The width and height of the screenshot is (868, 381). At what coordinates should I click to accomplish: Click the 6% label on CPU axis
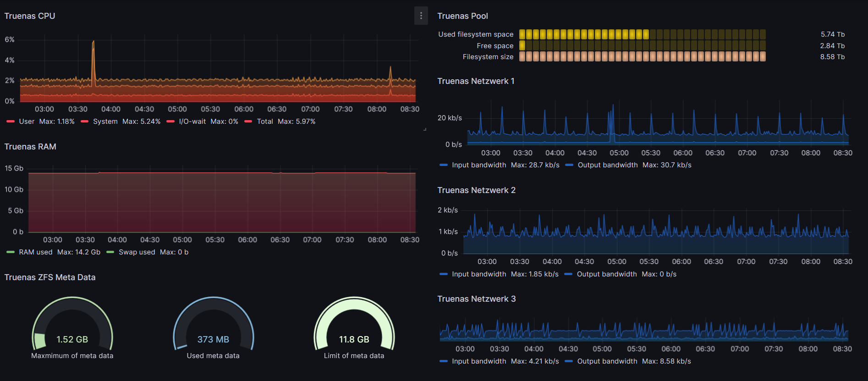coord(10,40)
